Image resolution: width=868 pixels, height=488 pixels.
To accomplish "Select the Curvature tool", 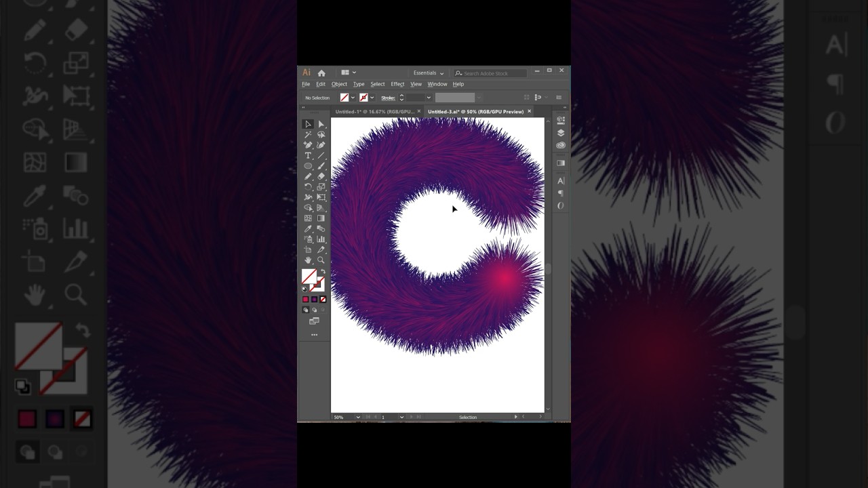I will point(321,145).
